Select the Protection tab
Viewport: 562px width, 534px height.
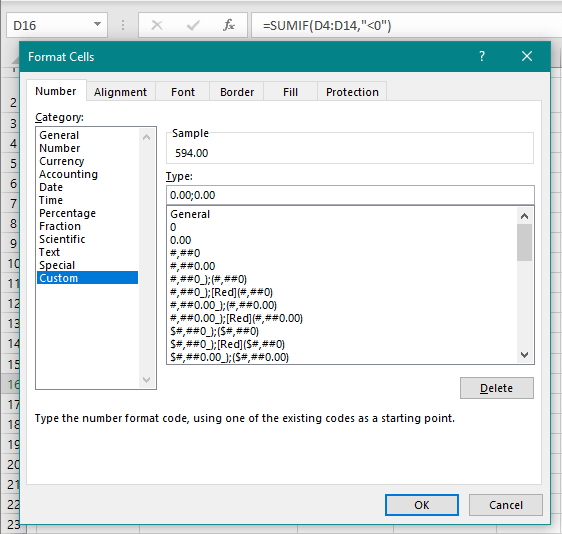pos(352,92)
